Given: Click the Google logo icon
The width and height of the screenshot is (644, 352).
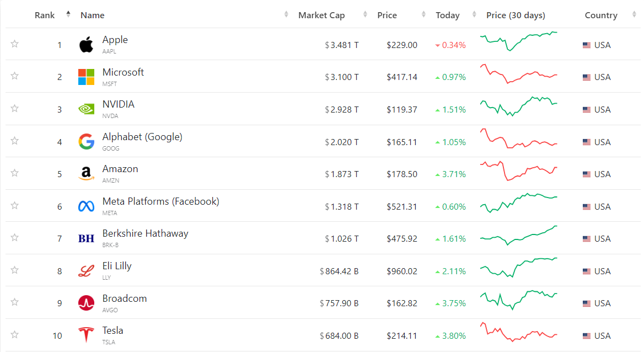Looking at the screenshot, I should [x=86, y=142].
